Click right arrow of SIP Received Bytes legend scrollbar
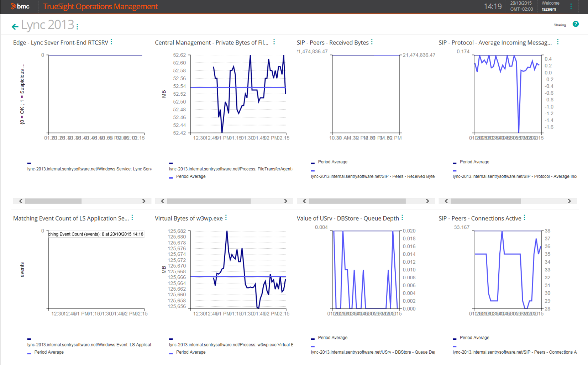Screen dimensions: 588x365 (x=427, y=201)
